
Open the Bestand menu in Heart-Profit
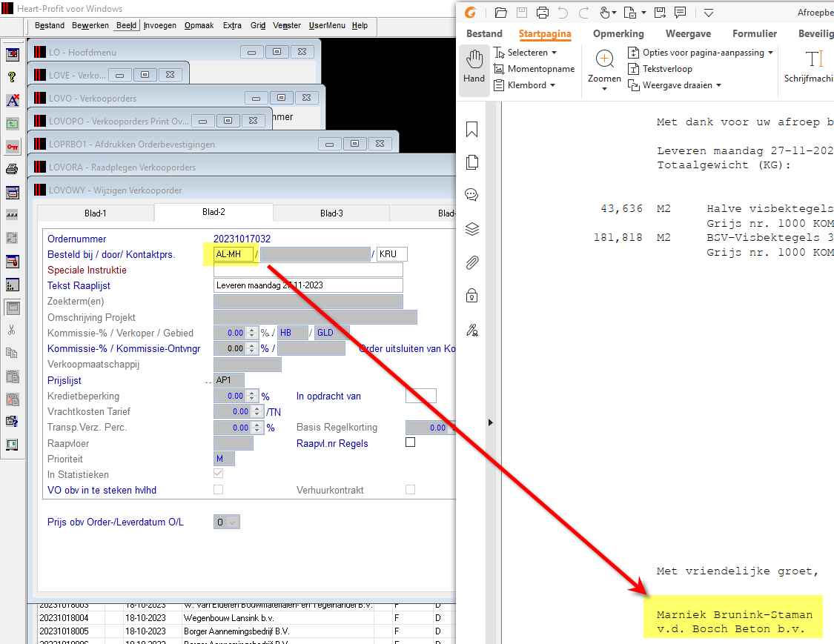(50, 25)
